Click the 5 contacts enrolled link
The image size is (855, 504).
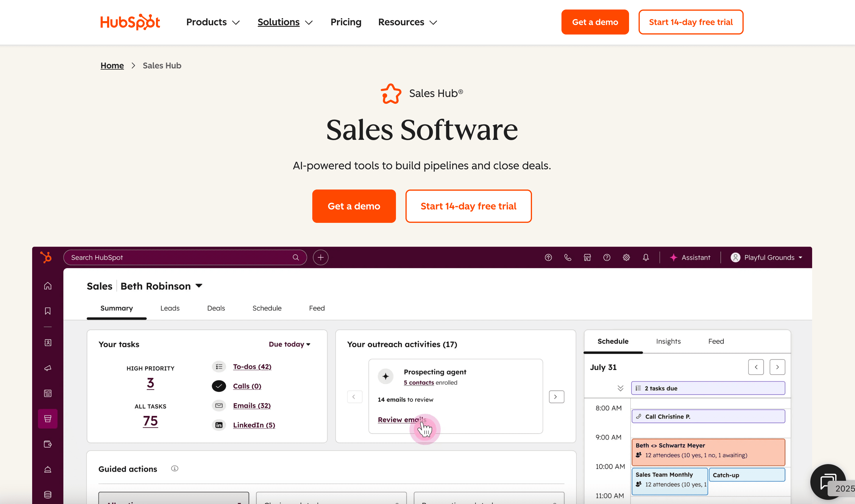tap(419, 382)
